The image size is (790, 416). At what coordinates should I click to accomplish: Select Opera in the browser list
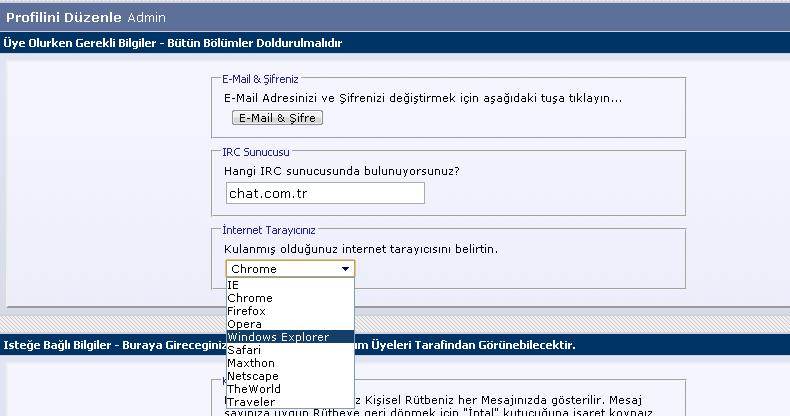pos(290,324)
